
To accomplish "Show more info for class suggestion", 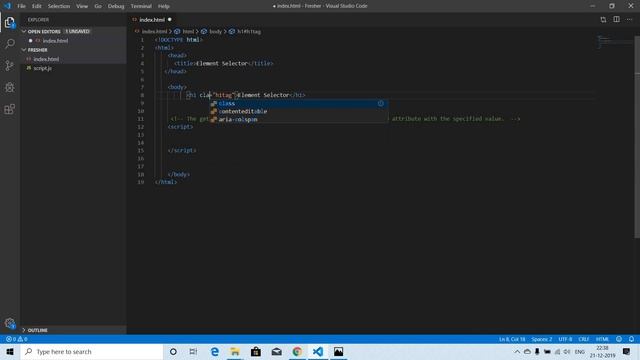I will pos(380,103).
